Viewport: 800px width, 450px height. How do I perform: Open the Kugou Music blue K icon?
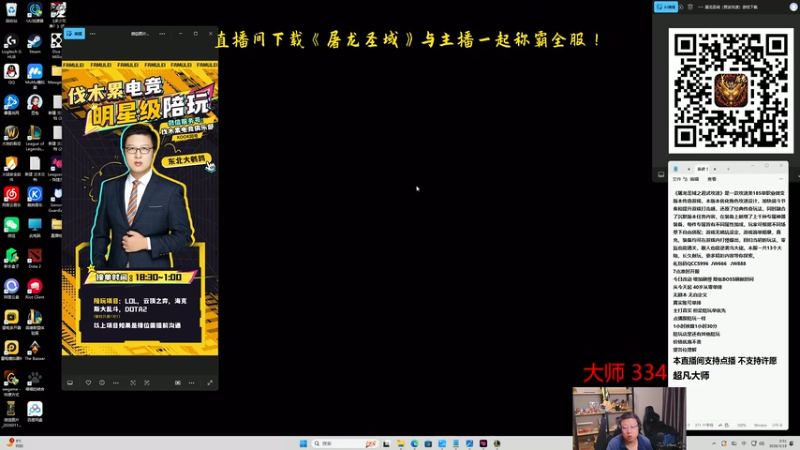pyautogui.click(x=35, y=196)
